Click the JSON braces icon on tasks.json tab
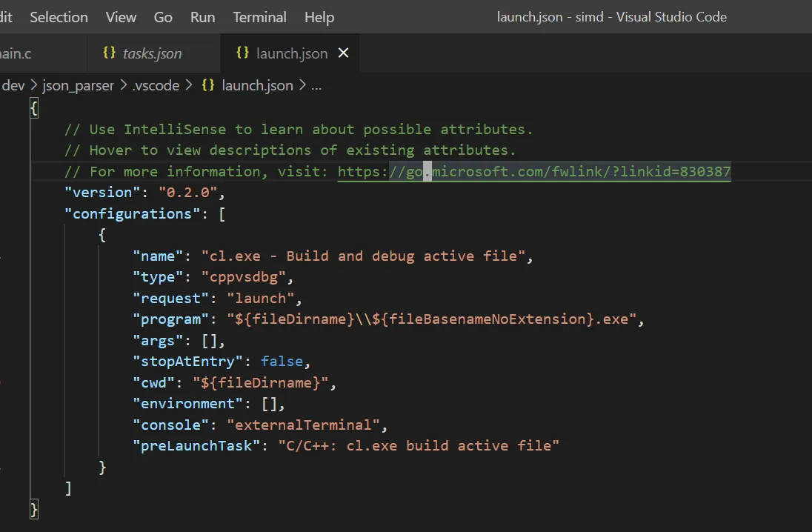This screenshot has width=812, height=532. point(109,53)
